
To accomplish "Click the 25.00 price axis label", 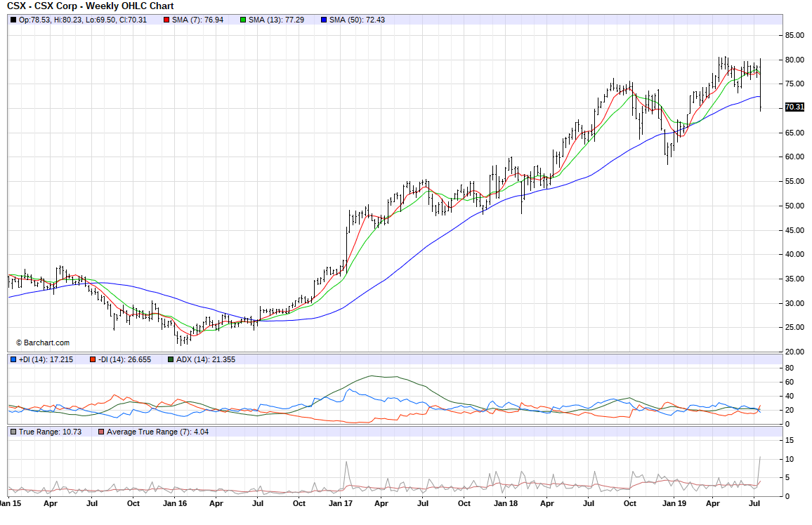I will click(x=794, y=327).
